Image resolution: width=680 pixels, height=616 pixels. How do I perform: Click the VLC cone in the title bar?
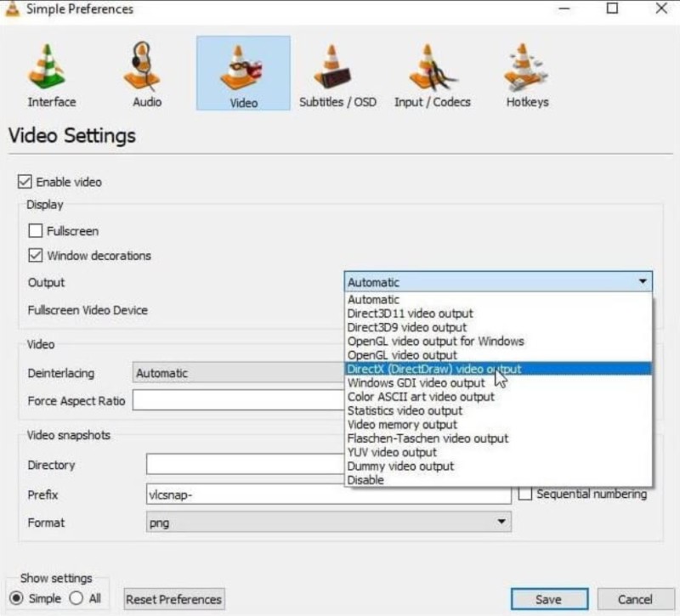tap(12, 8)
